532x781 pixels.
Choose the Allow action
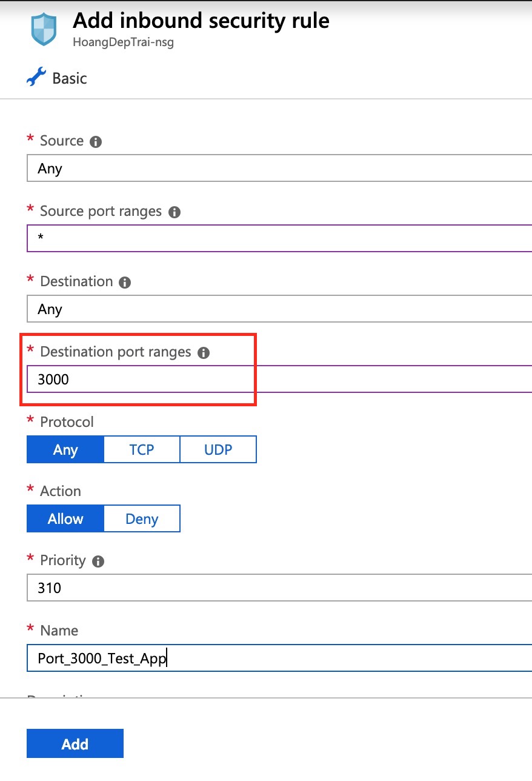[65, 518]
